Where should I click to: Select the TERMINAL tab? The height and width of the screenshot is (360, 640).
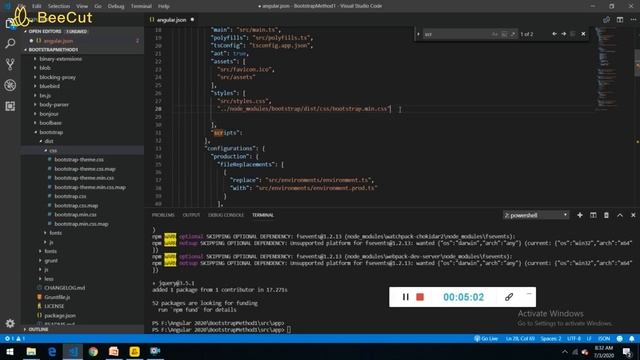(263, 215)
